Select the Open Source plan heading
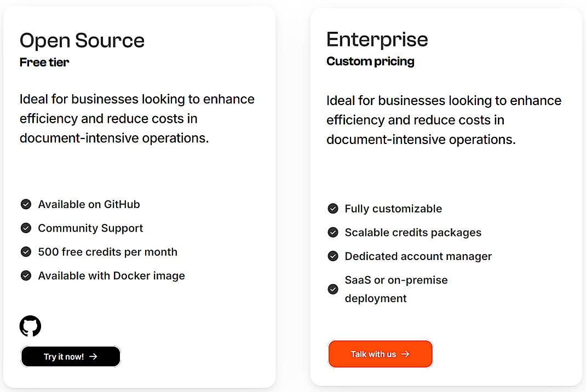 pyautogui.click(x=82, y=41)
